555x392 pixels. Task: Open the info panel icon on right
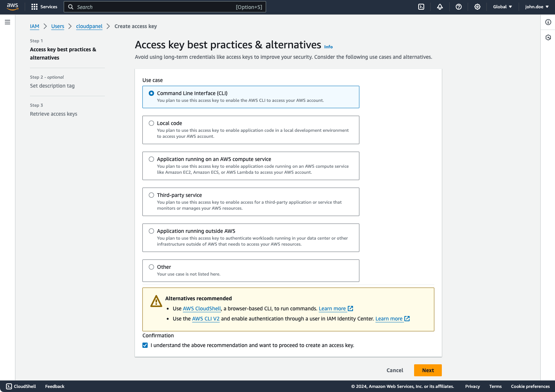[548, 22]
